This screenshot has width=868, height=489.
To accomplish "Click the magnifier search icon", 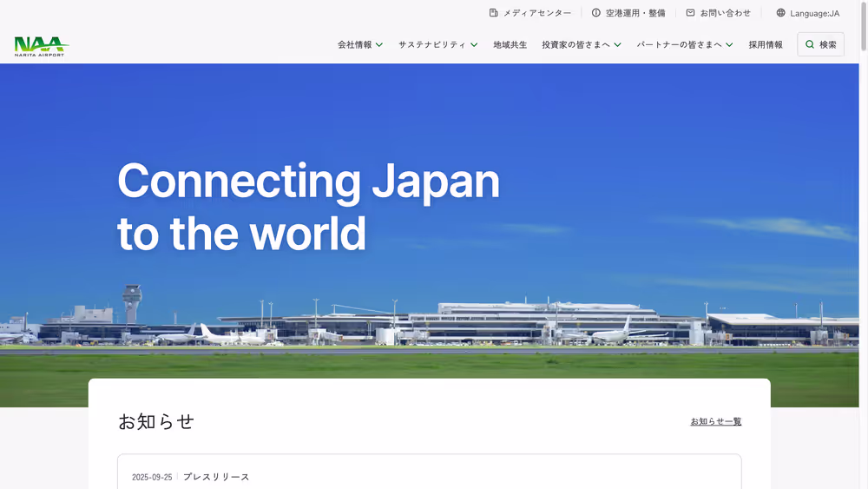I will (x=809, y=44).
